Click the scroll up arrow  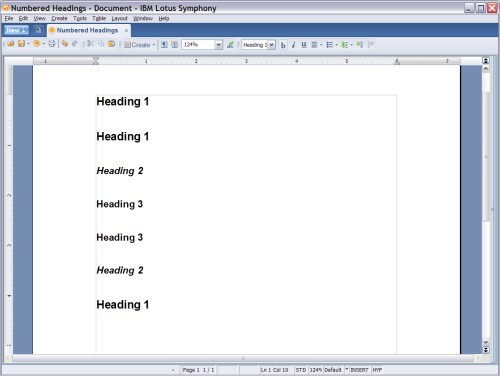pos(486,69)
